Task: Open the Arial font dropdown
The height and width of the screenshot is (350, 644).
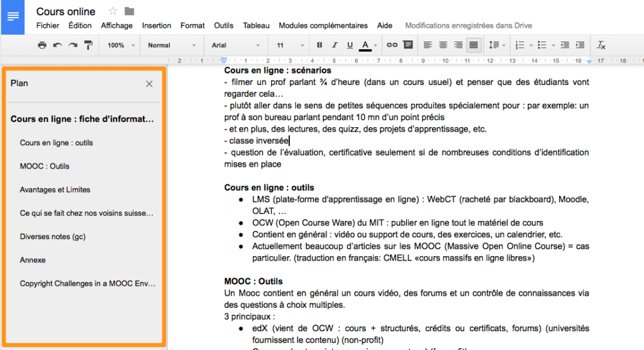Action: (235, 45)
